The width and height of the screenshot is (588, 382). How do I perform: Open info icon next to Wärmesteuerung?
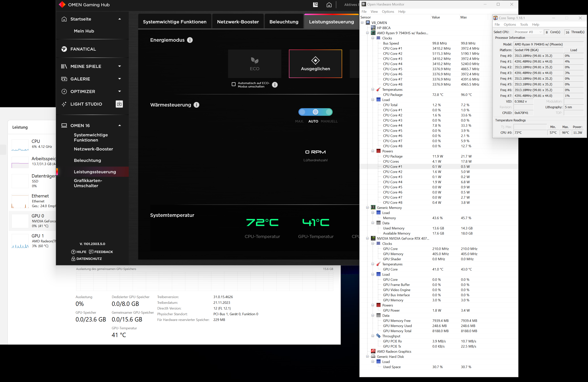coord(196,105)
